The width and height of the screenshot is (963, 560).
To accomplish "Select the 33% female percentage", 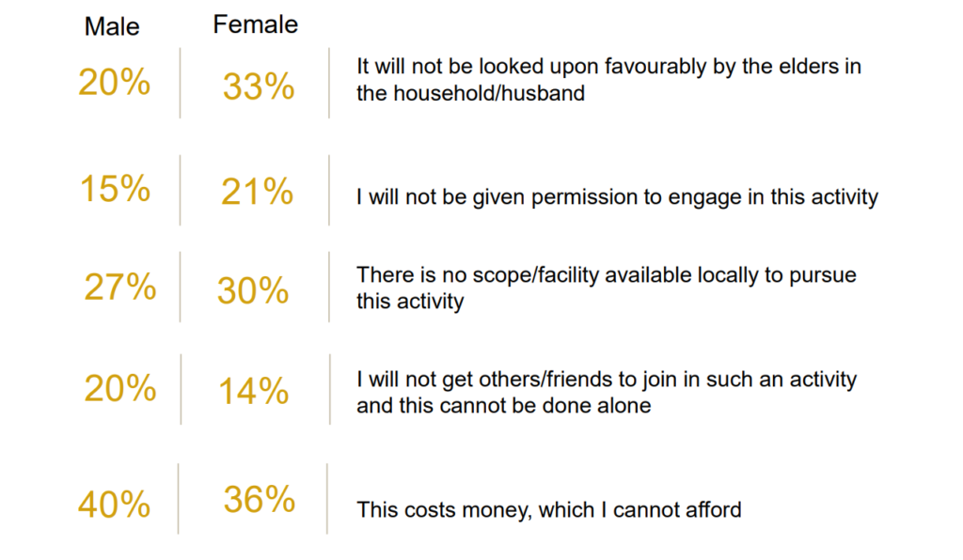I will pos(259,86).
